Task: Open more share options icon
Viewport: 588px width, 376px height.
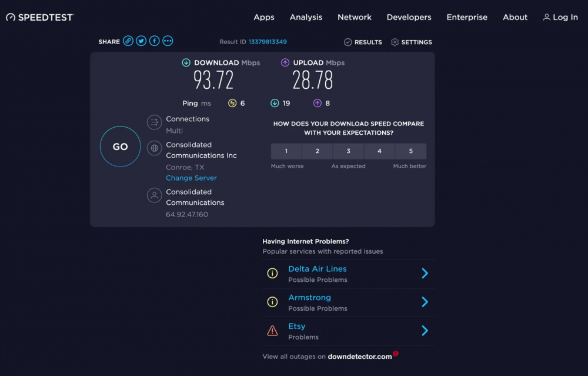Action: 168,41
